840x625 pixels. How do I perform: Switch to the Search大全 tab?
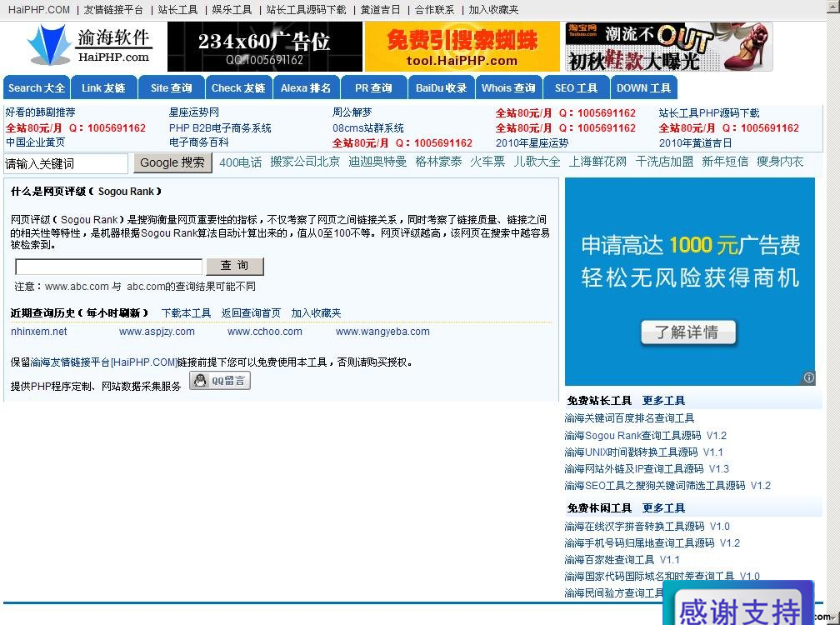click(x=37, y=87)
